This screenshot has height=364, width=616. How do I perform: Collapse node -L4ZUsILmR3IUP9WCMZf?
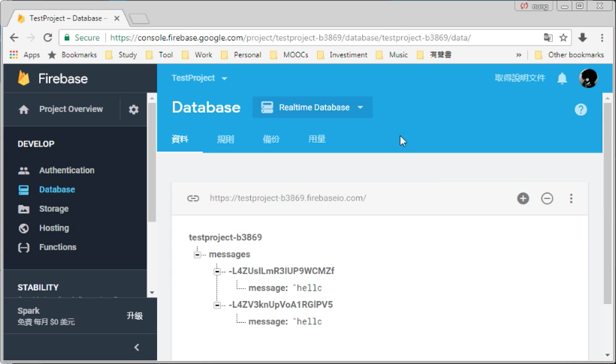point(217,272)
